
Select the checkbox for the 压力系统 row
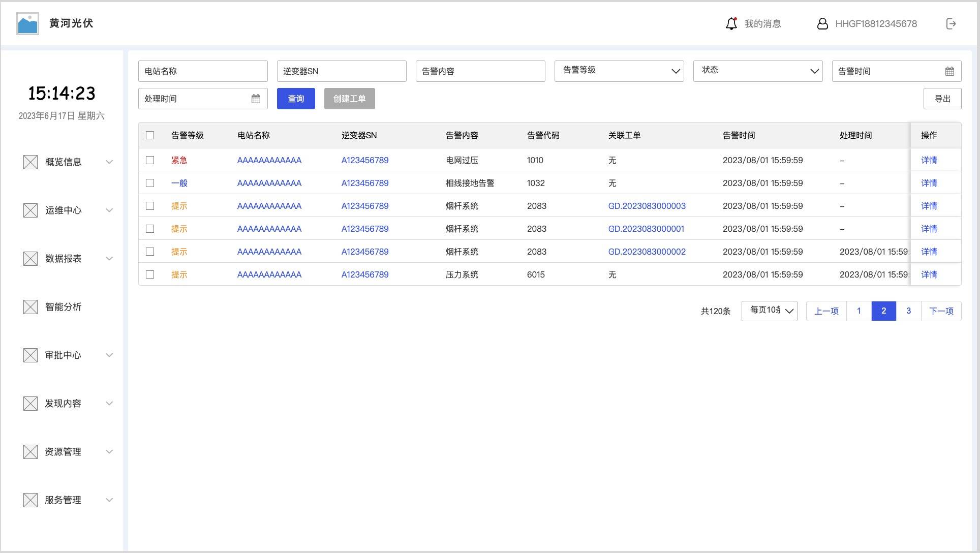[x=150, y=274]
